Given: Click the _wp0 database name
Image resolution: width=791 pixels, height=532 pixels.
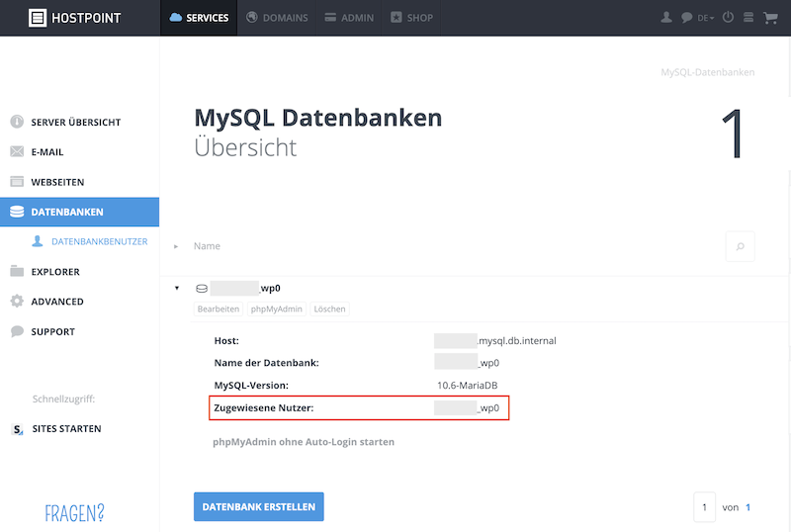Looking at the screenshot, I should [245, 288].
